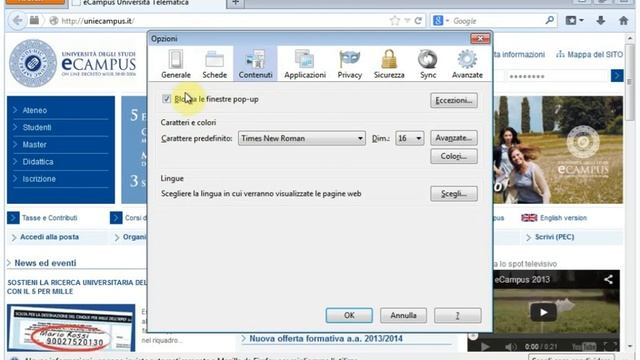Reload the page with refresh icon
This screenshot has height=360, width=640.
(x=418, y=21)
